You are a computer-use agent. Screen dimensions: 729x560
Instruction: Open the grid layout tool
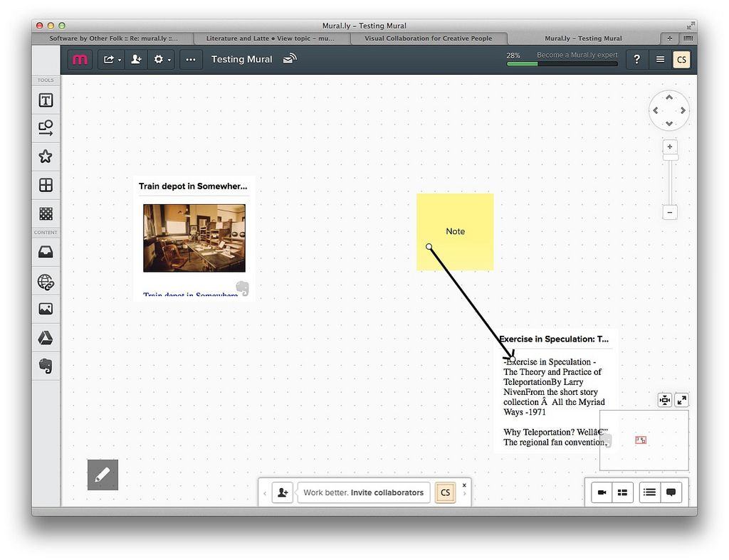(x=46, y=185)
